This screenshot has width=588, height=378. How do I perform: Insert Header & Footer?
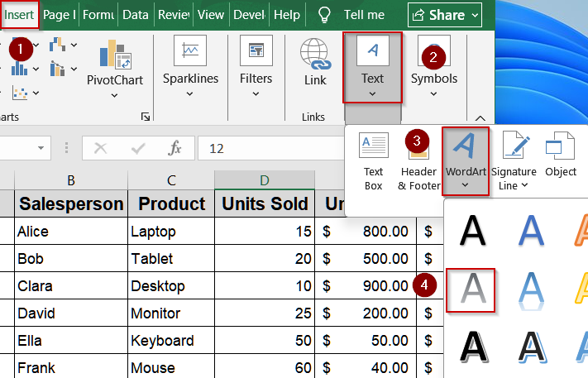coord(418,161)
